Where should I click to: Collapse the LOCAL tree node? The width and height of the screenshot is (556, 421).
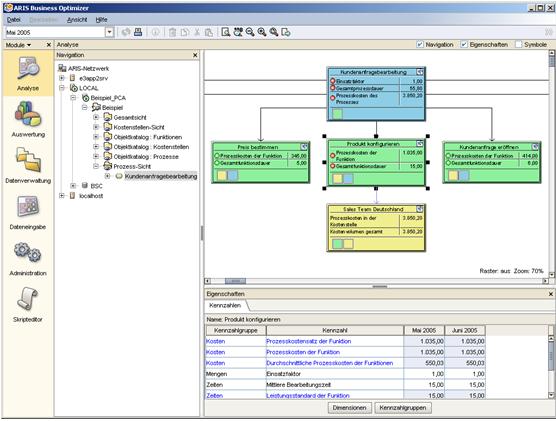pyautogui.click(x=62, y=88)
